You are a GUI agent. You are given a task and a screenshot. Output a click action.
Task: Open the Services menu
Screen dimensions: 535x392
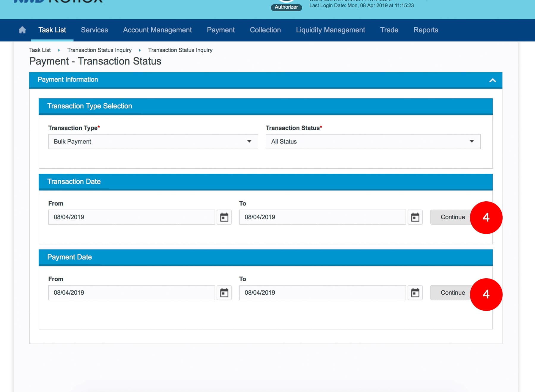point(94,30)
